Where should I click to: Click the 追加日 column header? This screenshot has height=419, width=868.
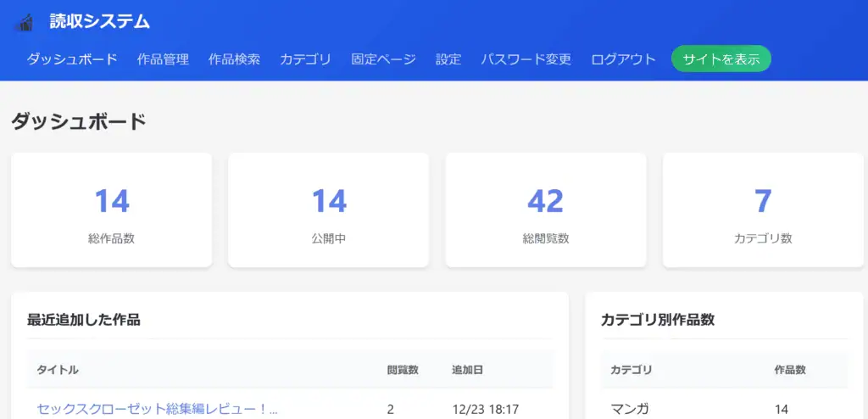tap(467, 370)
